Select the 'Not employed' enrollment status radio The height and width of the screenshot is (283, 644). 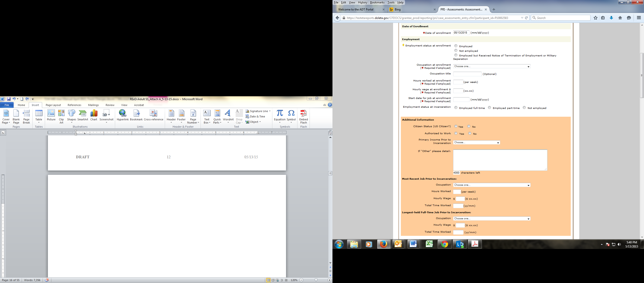456,51
